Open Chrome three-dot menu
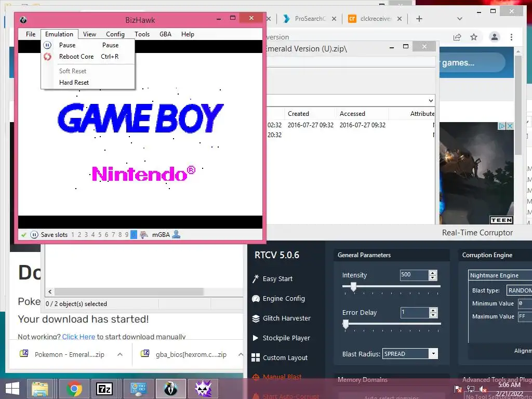The width and height of the screenshot is (532, 399). [x=511, y=37]
